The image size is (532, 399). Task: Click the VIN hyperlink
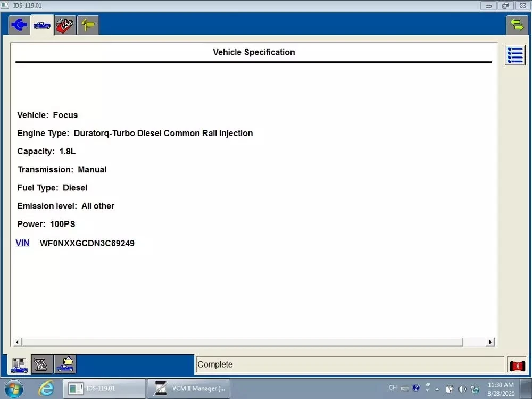22,243
